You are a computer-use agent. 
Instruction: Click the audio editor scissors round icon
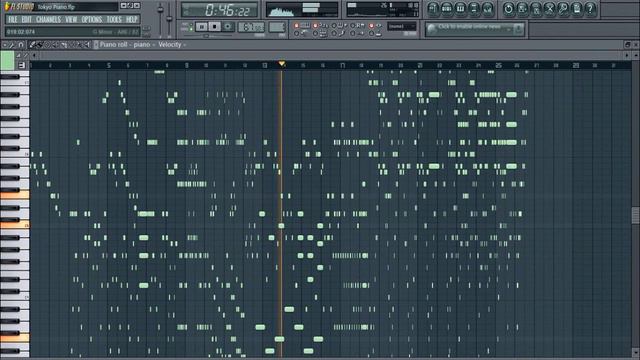[549, 9]
